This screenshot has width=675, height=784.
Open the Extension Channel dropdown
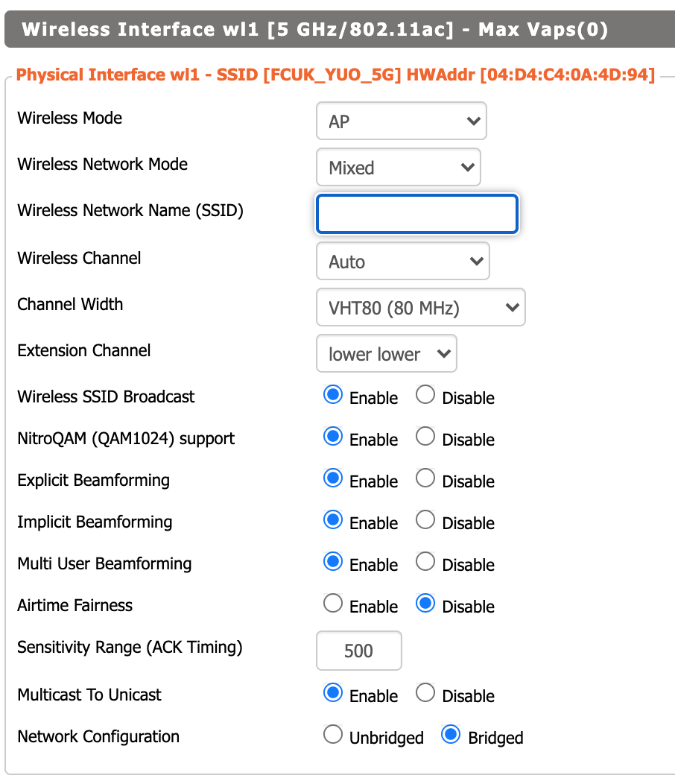click(386, 354)
